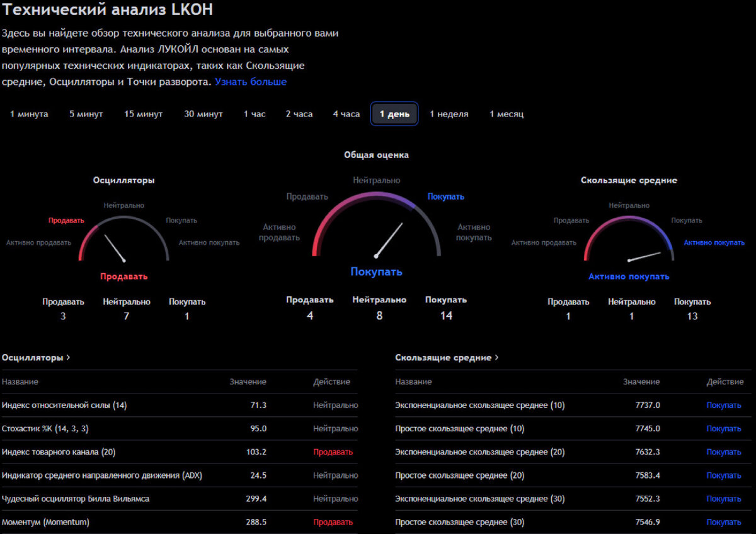Click the large blue Покупать overall result

[x=376, y=271]
